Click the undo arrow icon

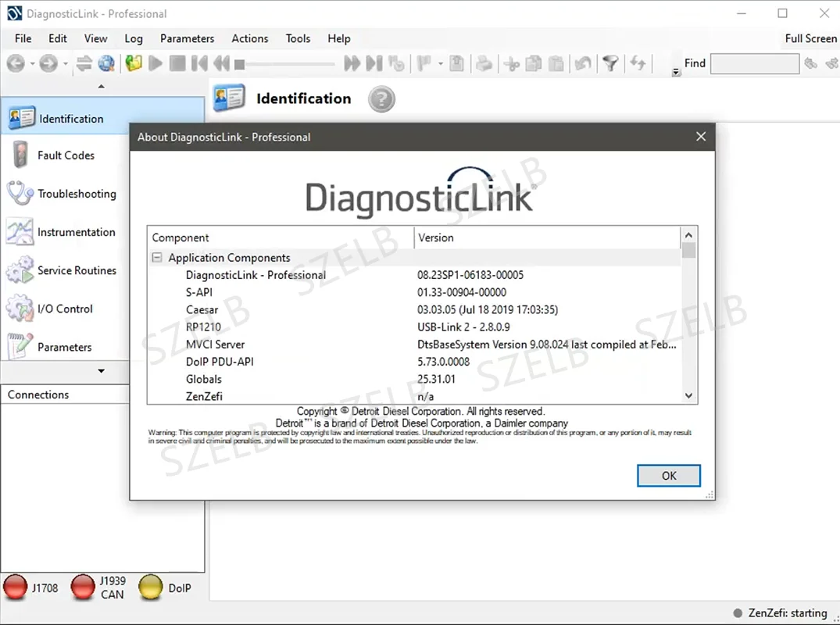pos(583,64)
